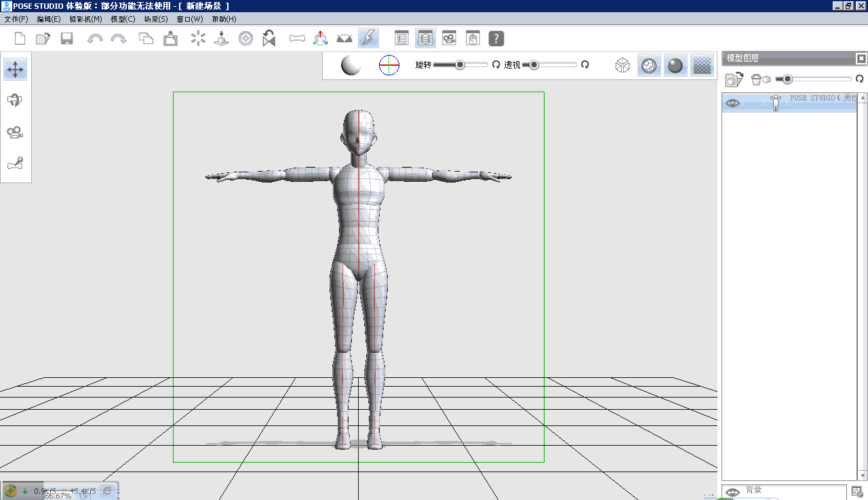Viewport: 868px width, 500px height.
Task: Click the radiating dashes burst icon
Action: (198, 39)
